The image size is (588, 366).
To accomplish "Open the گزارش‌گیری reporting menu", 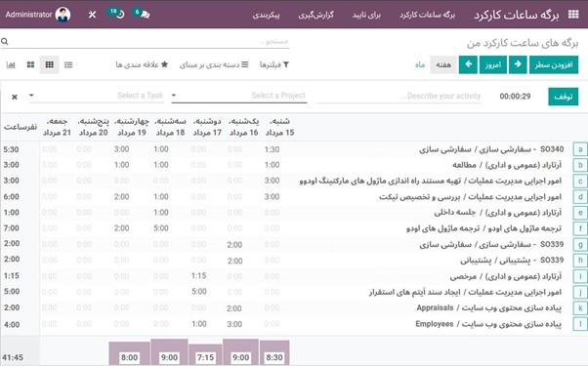I will click(315, 15).
